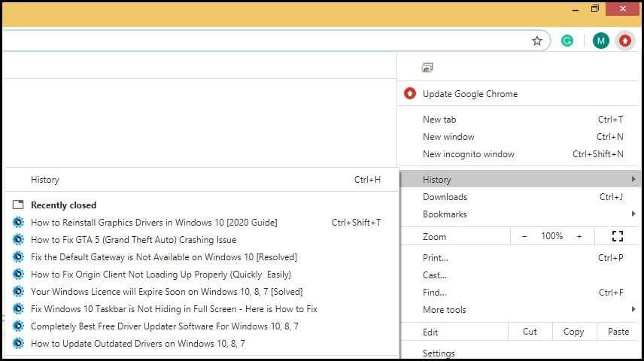
Task: Click favicon of Taskbar Not Hiding entry
Action: pyautogui.click(x=18, y=308)
